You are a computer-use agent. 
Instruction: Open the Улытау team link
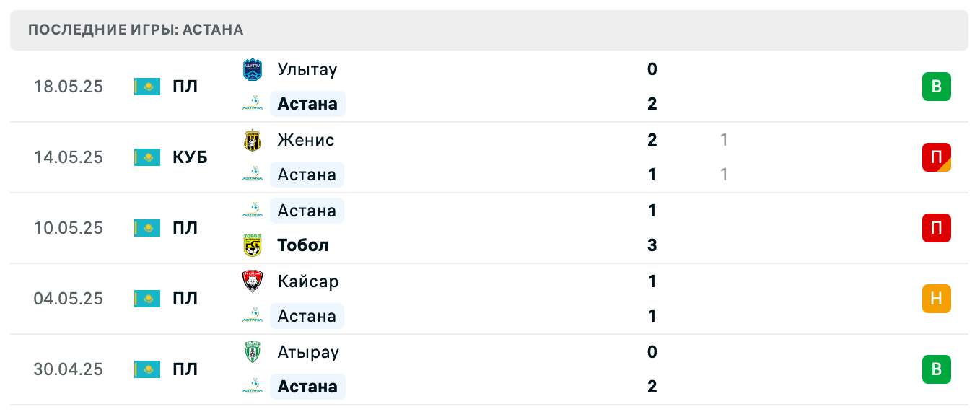click(x=307, y=69)
